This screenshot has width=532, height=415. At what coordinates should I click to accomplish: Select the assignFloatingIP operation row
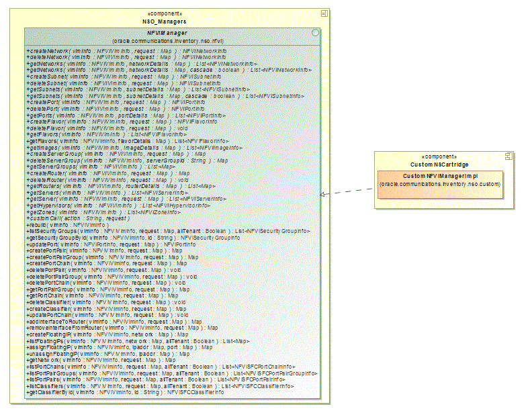point(120,348)
